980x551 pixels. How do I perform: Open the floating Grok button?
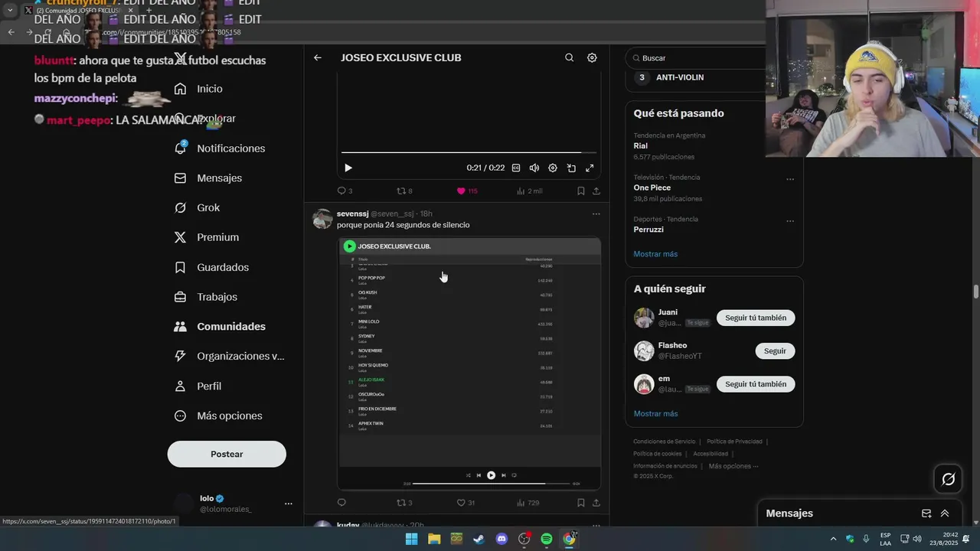949,479
